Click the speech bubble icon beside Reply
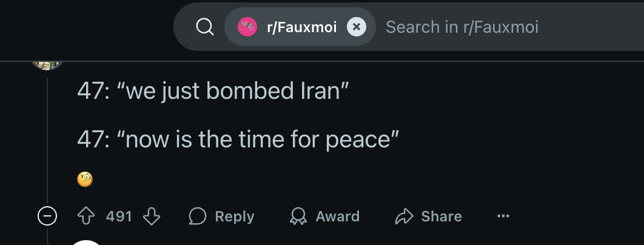This screenshot has width=644, height=245. (x=197, y=216)
